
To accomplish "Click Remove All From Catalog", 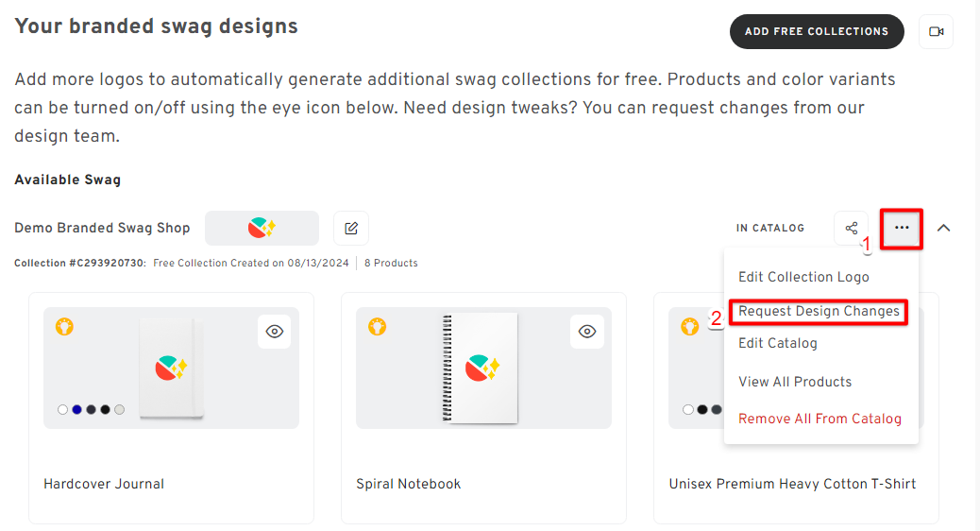I will pos(820,420).
